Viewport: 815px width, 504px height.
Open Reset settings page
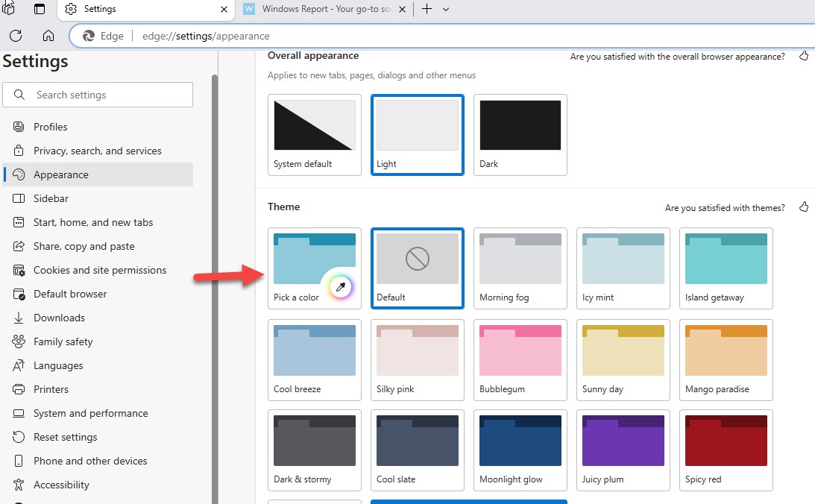[x=98, y=437]
